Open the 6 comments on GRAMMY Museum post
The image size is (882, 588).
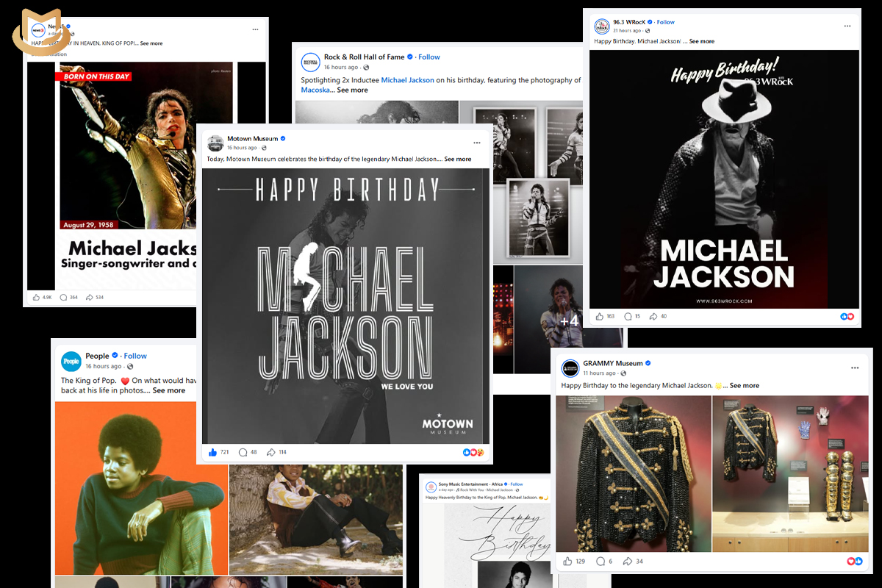(600, 561)
